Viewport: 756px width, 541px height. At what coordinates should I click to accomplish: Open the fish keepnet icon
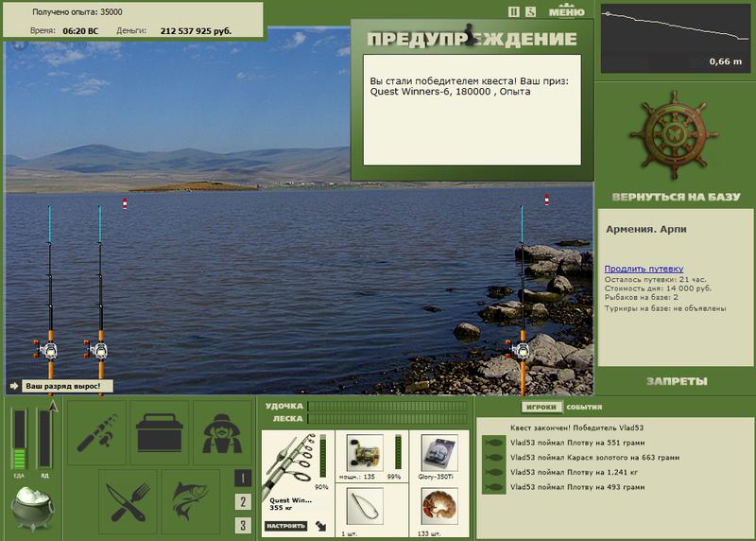pos(191,502)
